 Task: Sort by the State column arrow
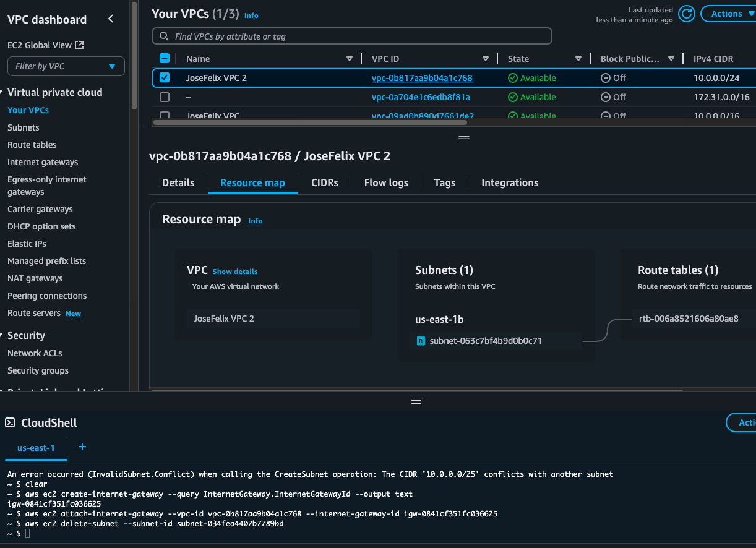click(578, 59)
